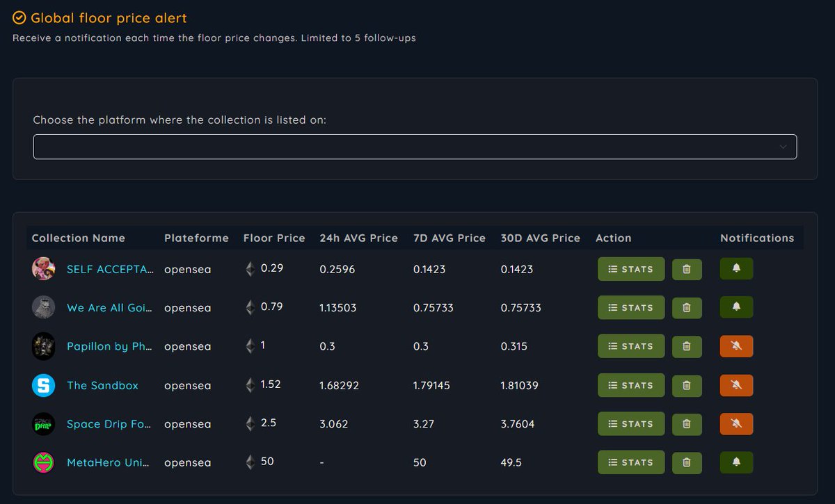The height and width of the screenshot is (504, 835).
Task: Select 7D average value 3.27
Action: [x=424, y=424]
